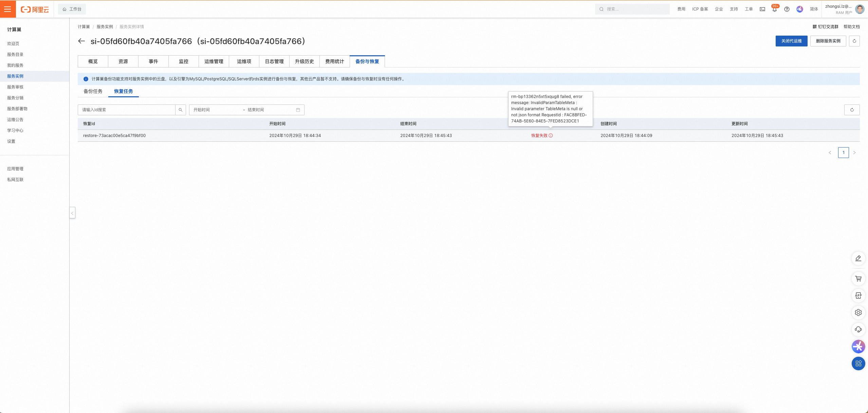Open the hamburger main menu

(x=7, y=9)
